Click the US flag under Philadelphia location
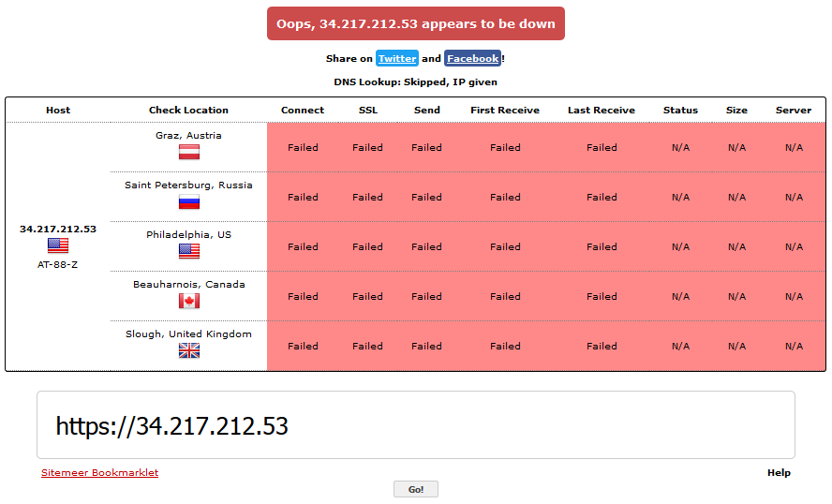The width and height of the screenshot is (832, 504). (189, 251)
